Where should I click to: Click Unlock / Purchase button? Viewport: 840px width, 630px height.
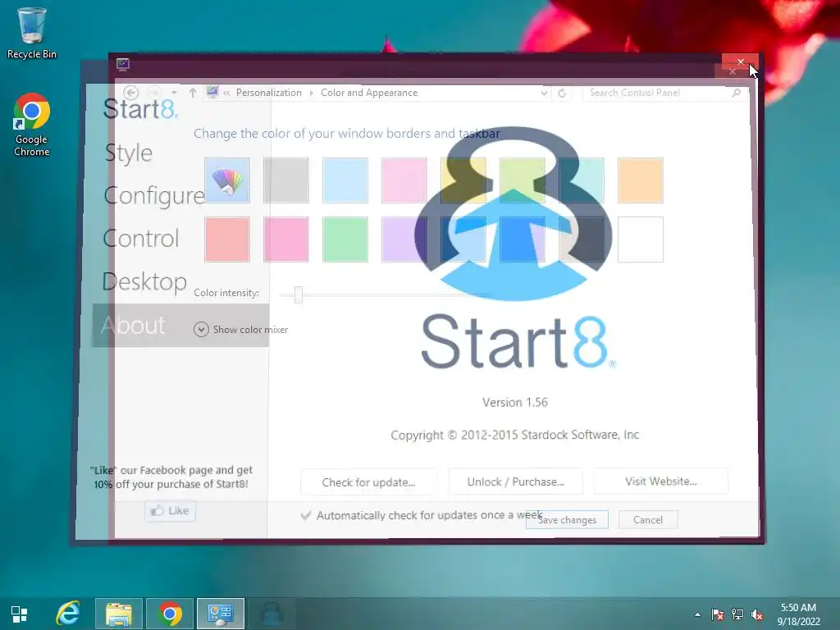(x=515, y=482)
